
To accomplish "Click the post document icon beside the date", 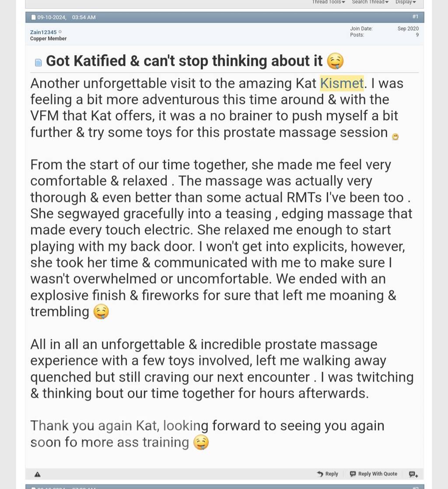I will click(x=34, y=17).
